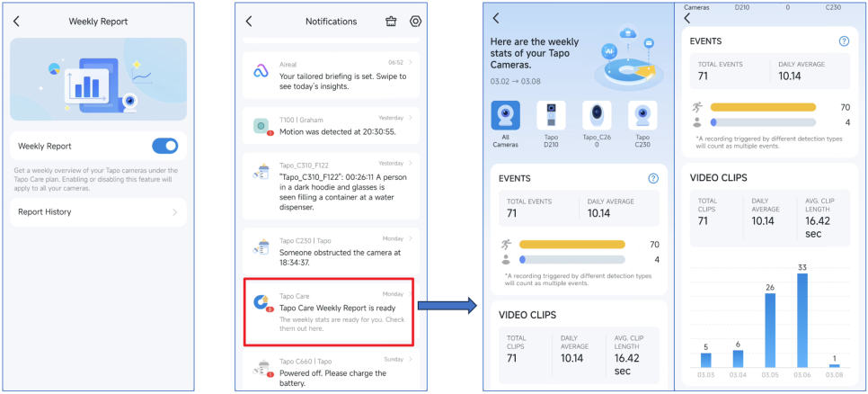Image resolution: width=868 pixels, height=394 pixels.
Task: Click the Daily Average value 10.14 under Events
Action: point(599,213)
